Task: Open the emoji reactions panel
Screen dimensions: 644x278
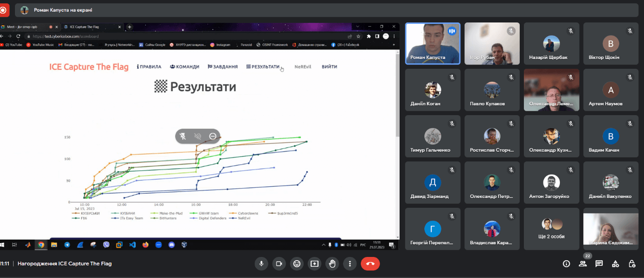Action: point(296,263)
